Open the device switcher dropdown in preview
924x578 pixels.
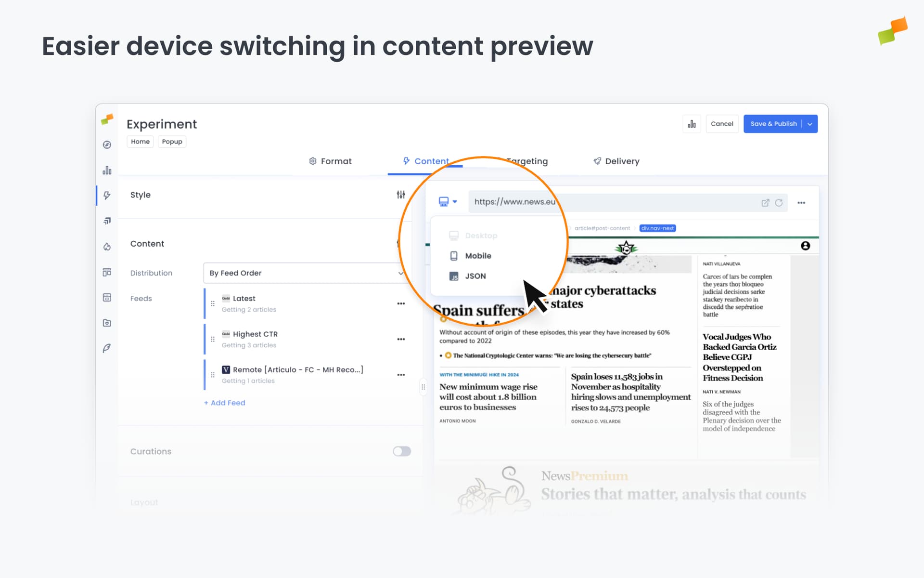[448, 201]
